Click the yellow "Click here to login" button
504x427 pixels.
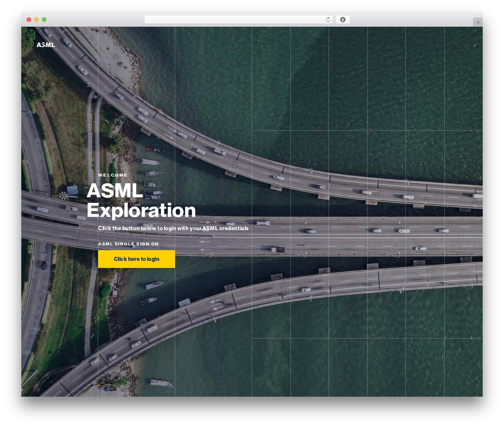tap(137, 259)
